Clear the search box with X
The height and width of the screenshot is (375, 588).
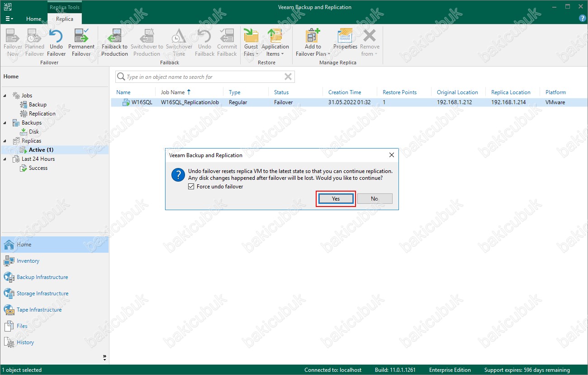pyautogui.click(x=288, y=77)
